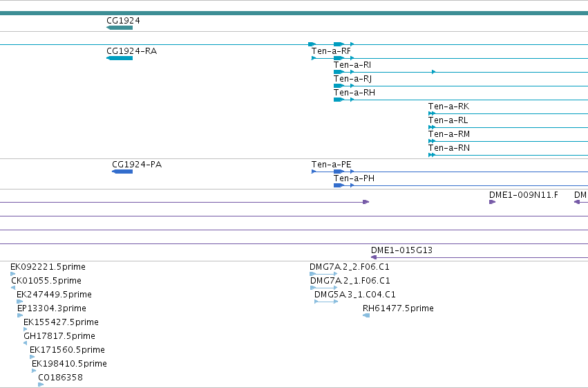The width and height of the screenshot is (588, 388).
Task: Click the Ten-a-PE protein label
Action: (331, 165)
